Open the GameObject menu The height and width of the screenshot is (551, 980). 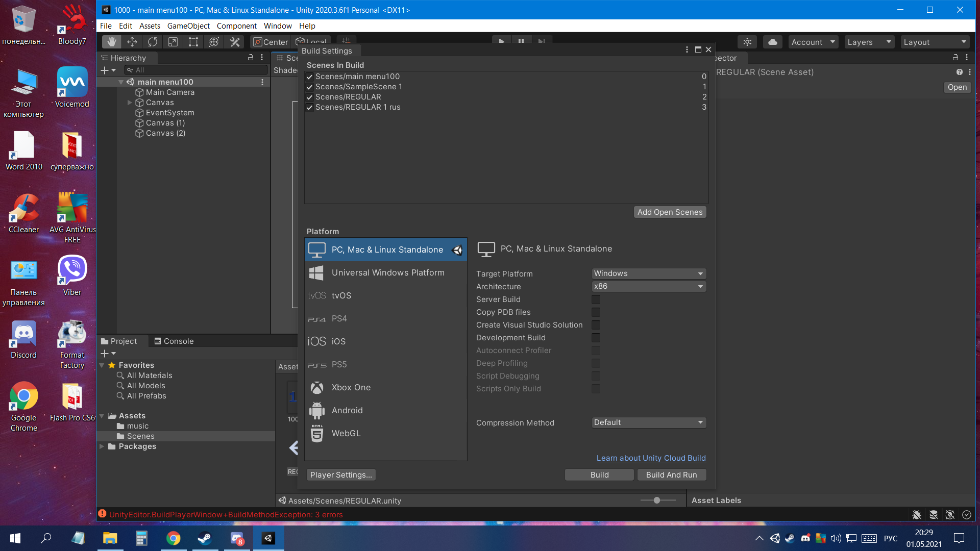188,26
